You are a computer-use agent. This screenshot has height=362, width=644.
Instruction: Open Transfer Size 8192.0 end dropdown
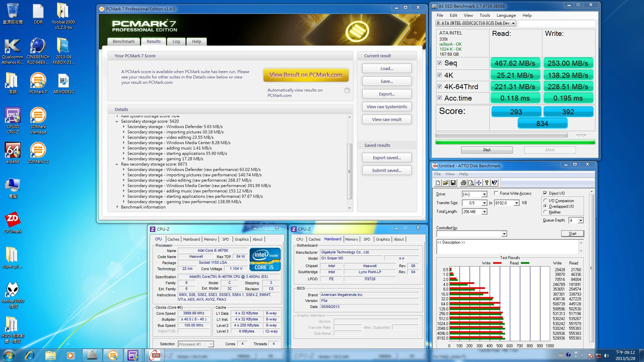coord(517,203)
